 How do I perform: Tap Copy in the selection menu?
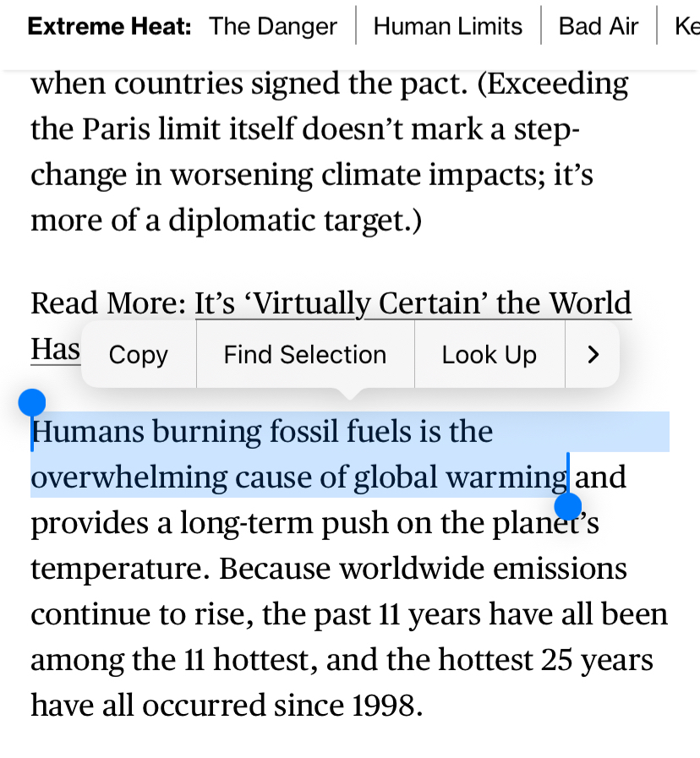pyautogui.click(x=139, y=355)
